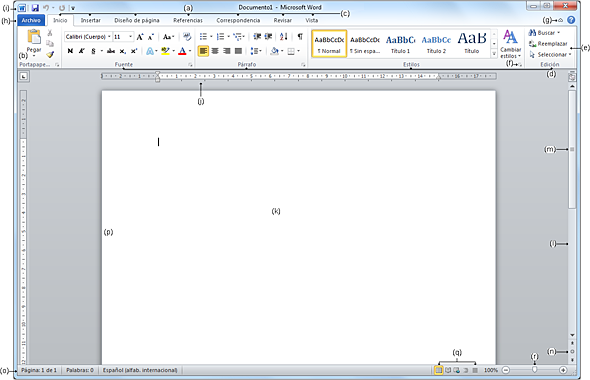Click the Reemplazar button
The image size is (590, 380).
(x=548, y=44)
